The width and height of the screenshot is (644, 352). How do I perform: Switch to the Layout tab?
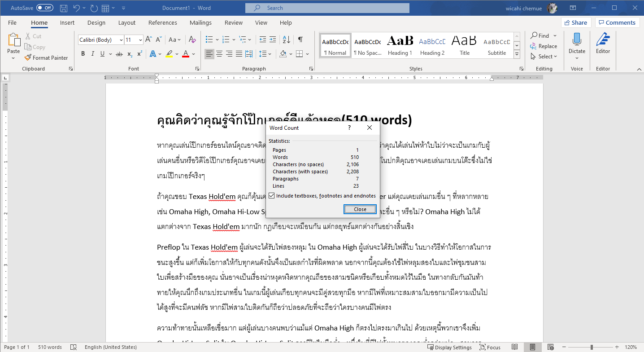click(127, 23)
